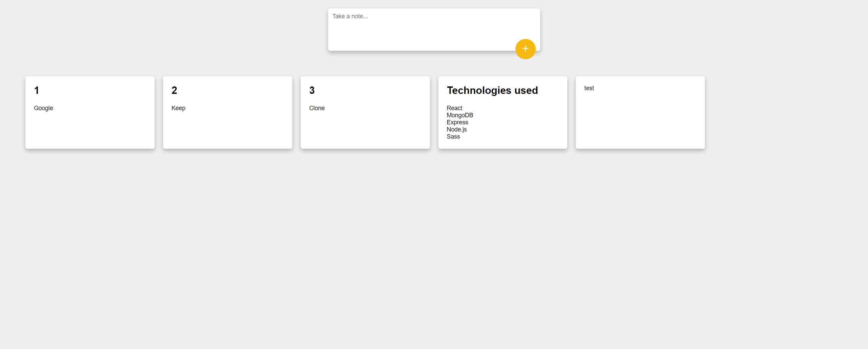Click the yellow plus icon to add note
Viewport: 868px width, 349px height.
525,49
